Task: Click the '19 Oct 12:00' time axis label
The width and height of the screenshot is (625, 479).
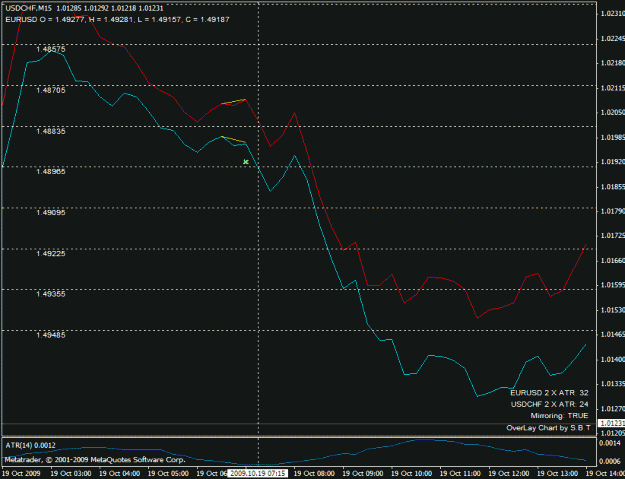Action: (x=509, y=473)
